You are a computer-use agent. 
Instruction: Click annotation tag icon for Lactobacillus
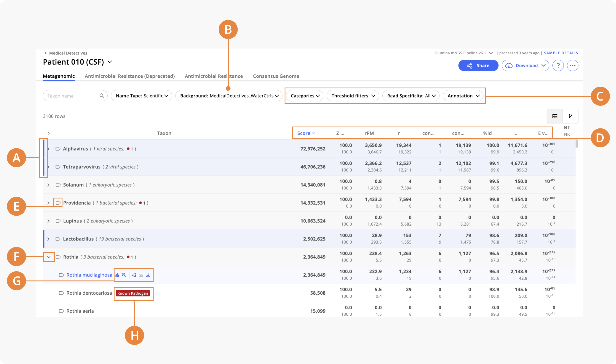coord(58,239)
